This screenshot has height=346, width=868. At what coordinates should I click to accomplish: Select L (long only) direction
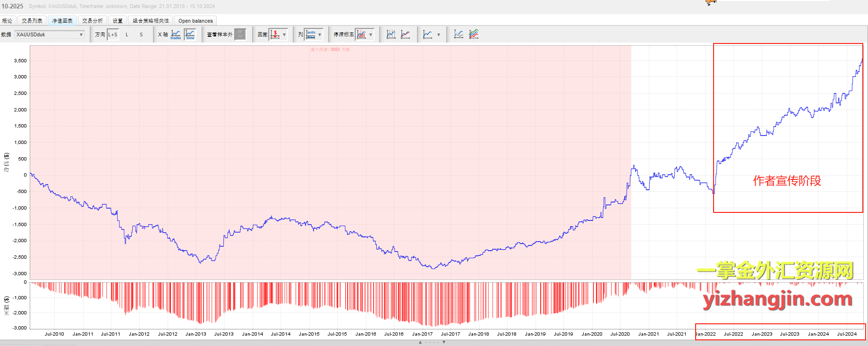point(127,34)
